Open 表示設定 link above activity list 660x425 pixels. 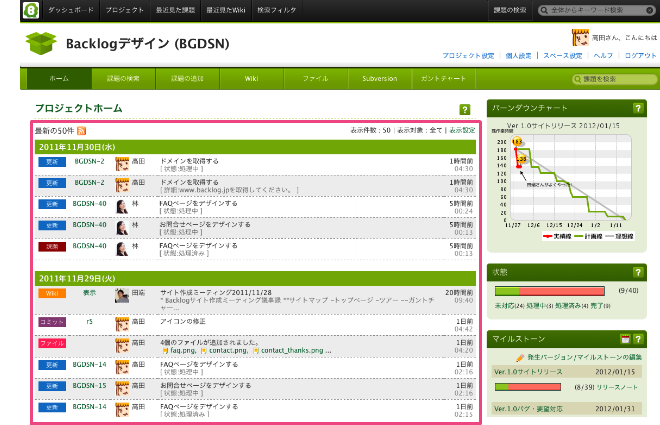(x=462, y=130)
